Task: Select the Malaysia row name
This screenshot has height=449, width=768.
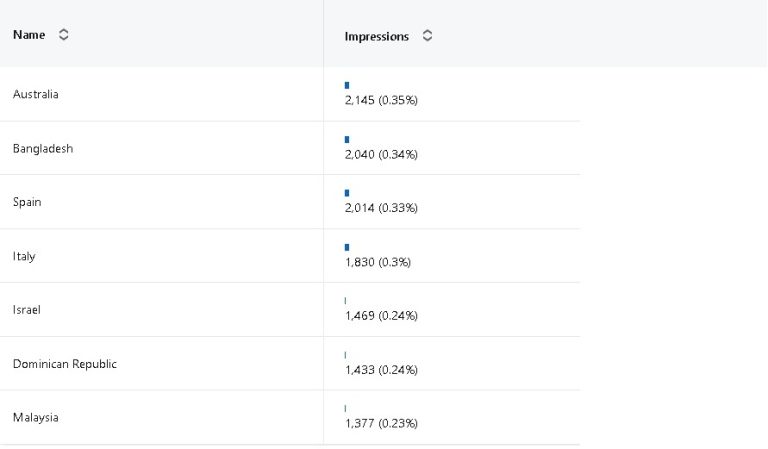Action: click(x=36, y=418)
